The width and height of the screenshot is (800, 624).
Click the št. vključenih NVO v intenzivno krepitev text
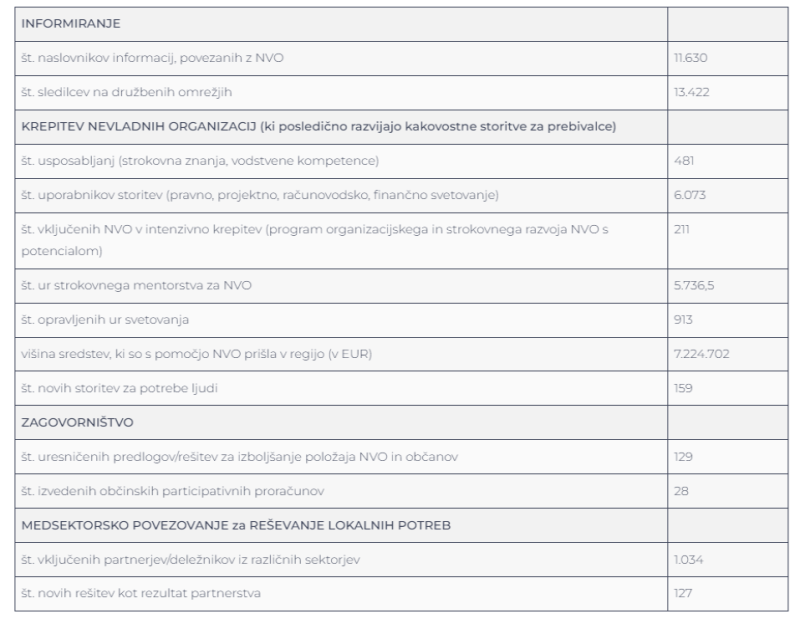click(314, 240)
